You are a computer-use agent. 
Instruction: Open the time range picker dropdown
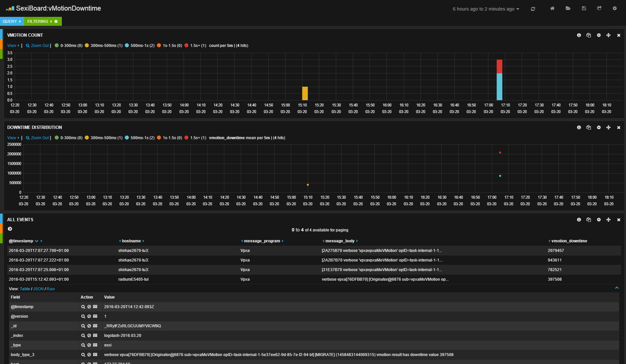click(485, 9)
